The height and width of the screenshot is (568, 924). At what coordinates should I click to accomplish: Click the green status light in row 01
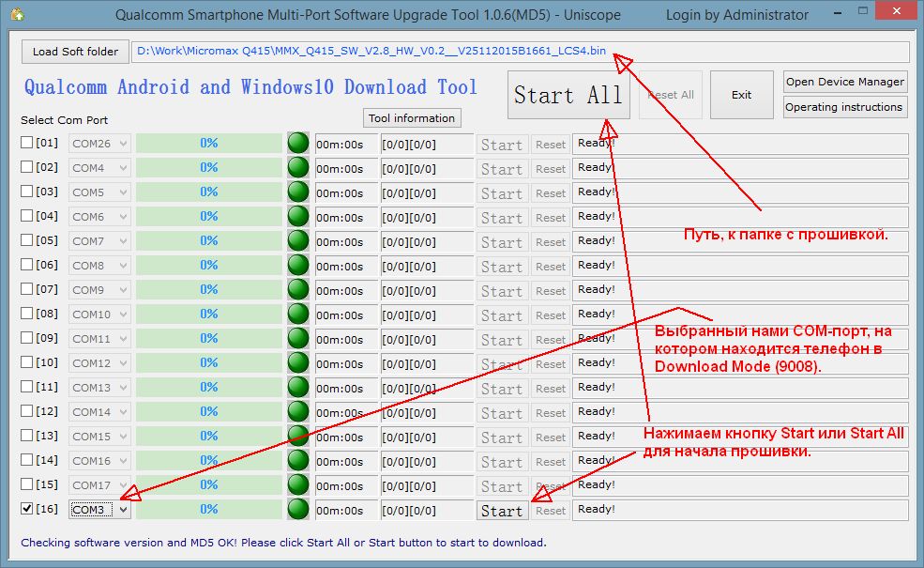coord(298,144)
